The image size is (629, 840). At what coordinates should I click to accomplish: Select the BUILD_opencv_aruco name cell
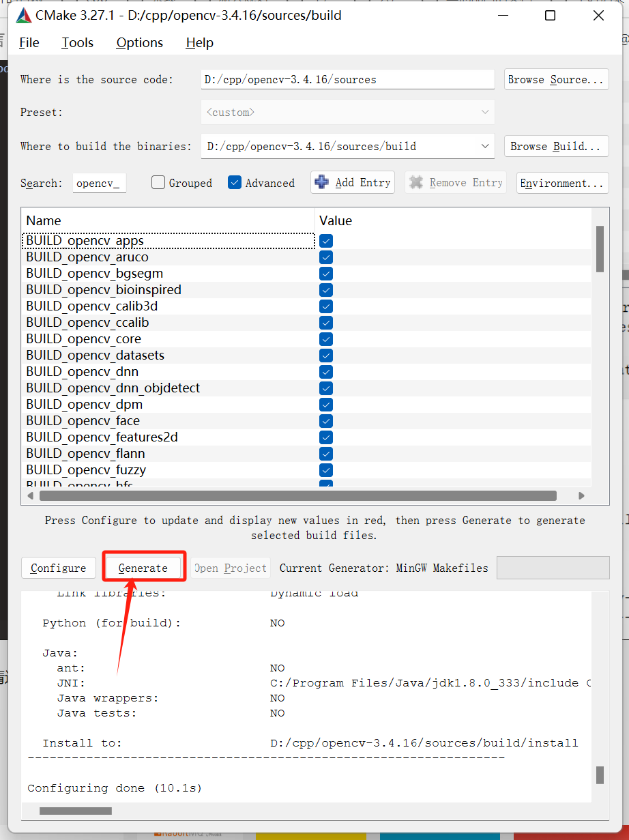click(169, 257)
